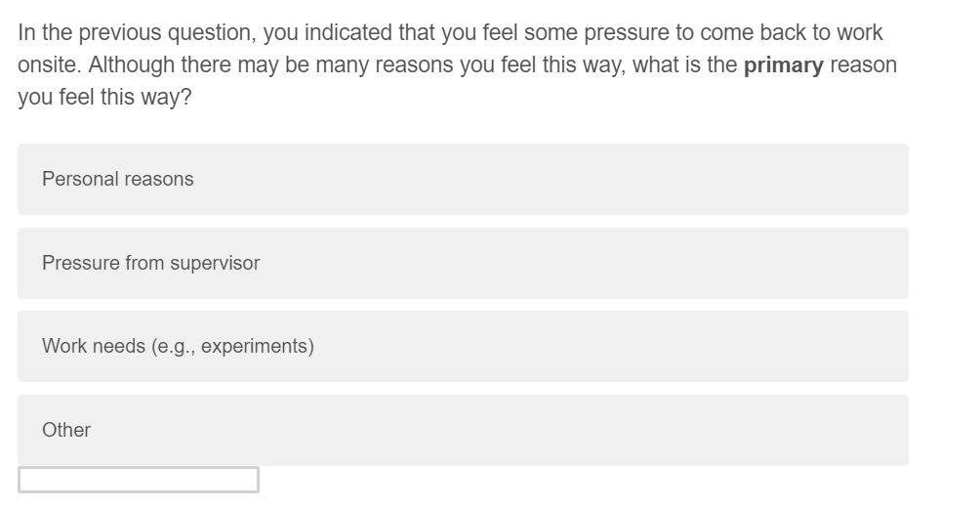Click the question text's first line
The height and width of the screenshot is (509, 980).
450,33
